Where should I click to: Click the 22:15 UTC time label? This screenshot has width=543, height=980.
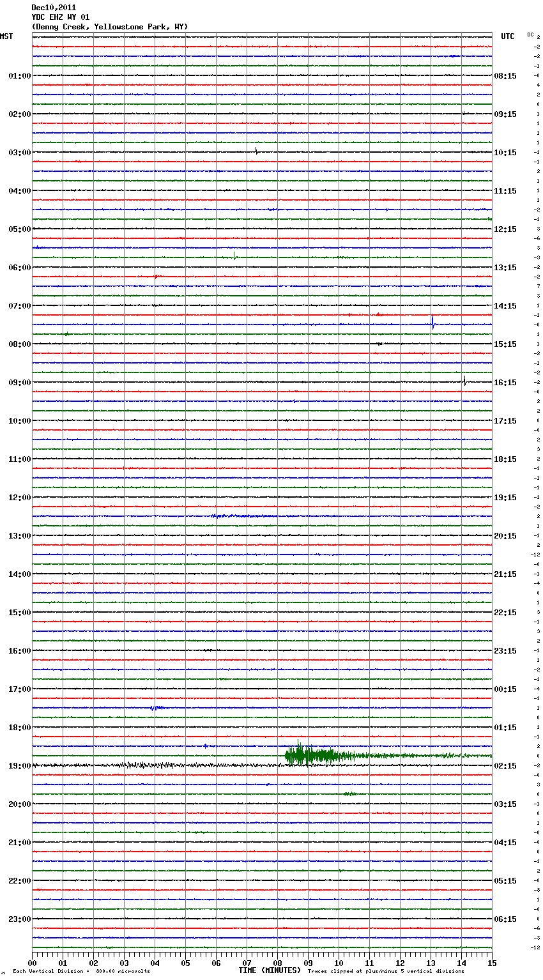coord(505,613)
